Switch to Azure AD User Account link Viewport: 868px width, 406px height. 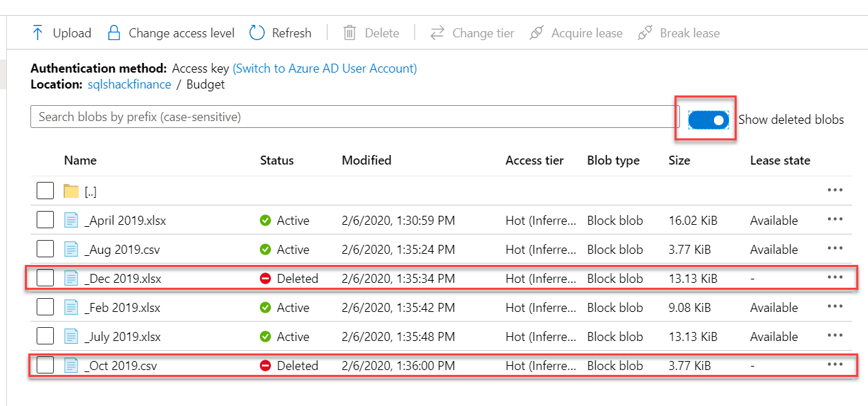point(325,68)
